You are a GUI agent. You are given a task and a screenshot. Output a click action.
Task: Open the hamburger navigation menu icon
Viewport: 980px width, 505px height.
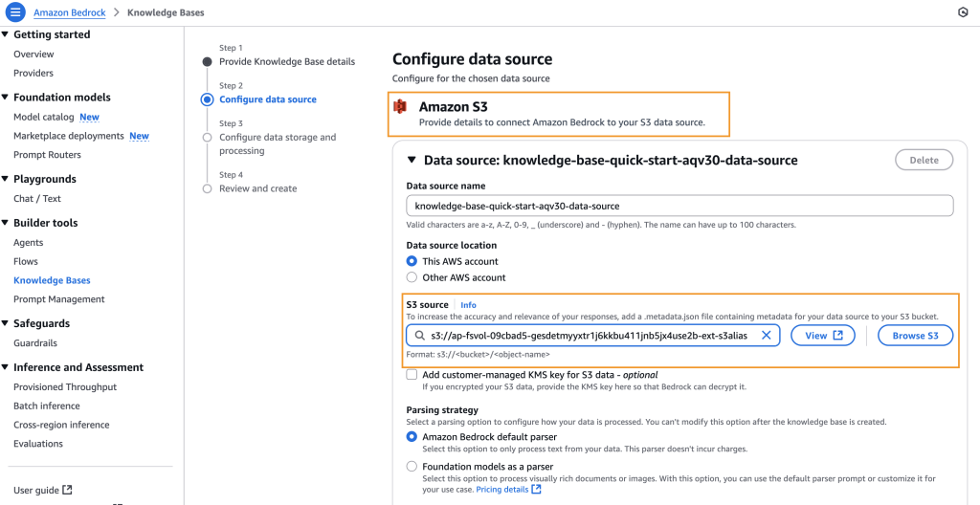[x=14, y=12]
